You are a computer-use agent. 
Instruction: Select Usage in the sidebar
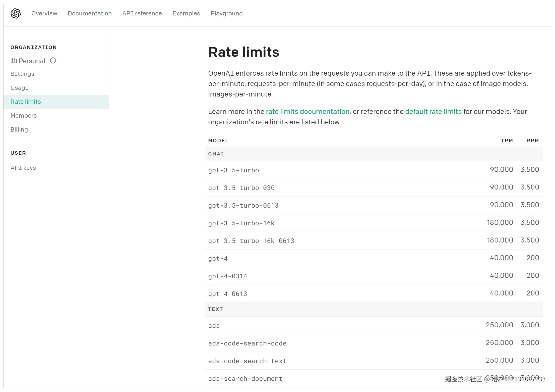click(19, 88)
